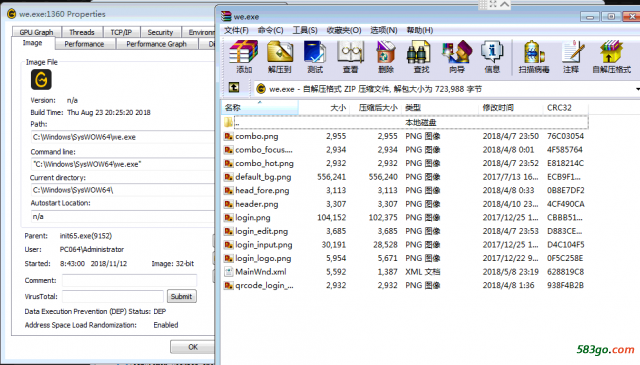Click the Path field showing we.exe

[122, 137]
